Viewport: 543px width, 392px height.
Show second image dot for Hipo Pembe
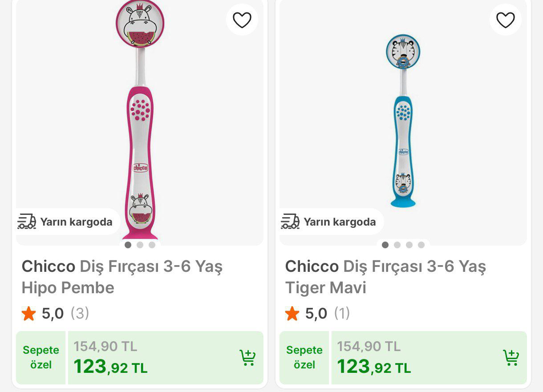[140, 245]
